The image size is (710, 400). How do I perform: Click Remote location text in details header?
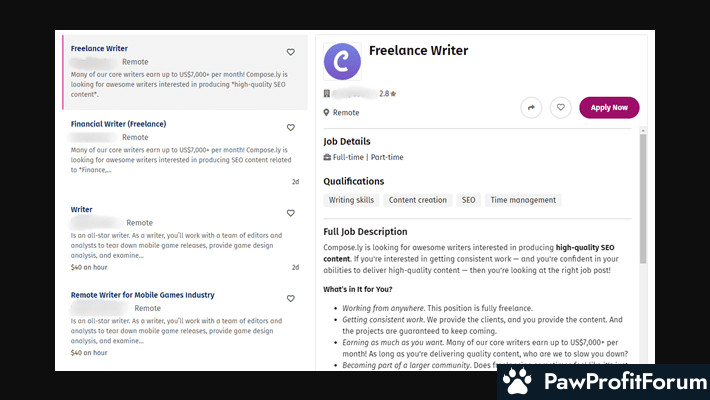tap(346, 112)
